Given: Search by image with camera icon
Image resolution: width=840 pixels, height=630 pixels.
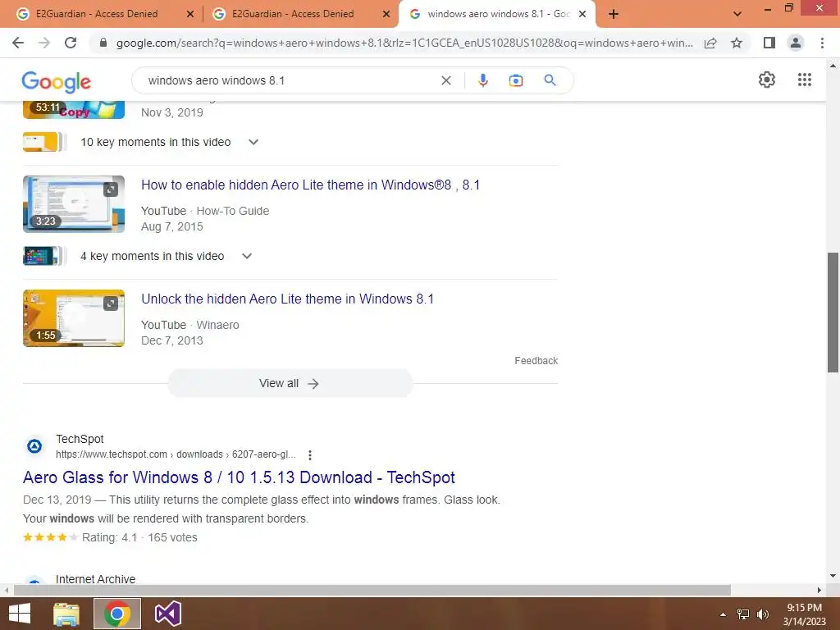Looking at the screenshot, I should 515,80.
